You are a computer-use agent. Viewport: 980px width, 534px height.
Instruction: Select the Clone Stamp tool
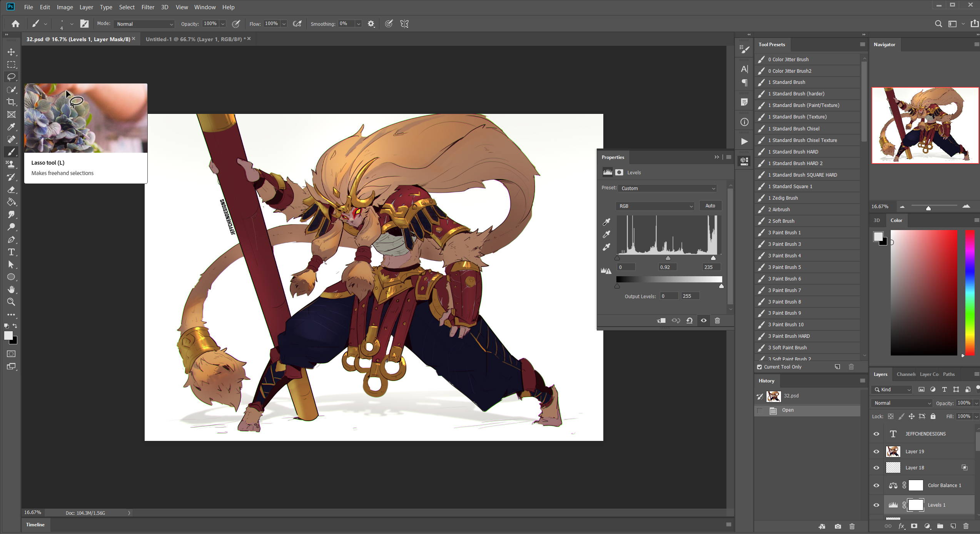click(11, 164)
